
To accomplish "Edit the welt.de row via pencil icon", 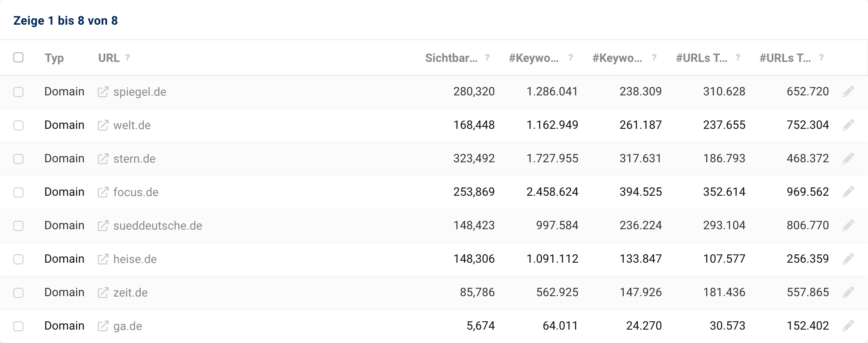I will click(x=848, y=125).
